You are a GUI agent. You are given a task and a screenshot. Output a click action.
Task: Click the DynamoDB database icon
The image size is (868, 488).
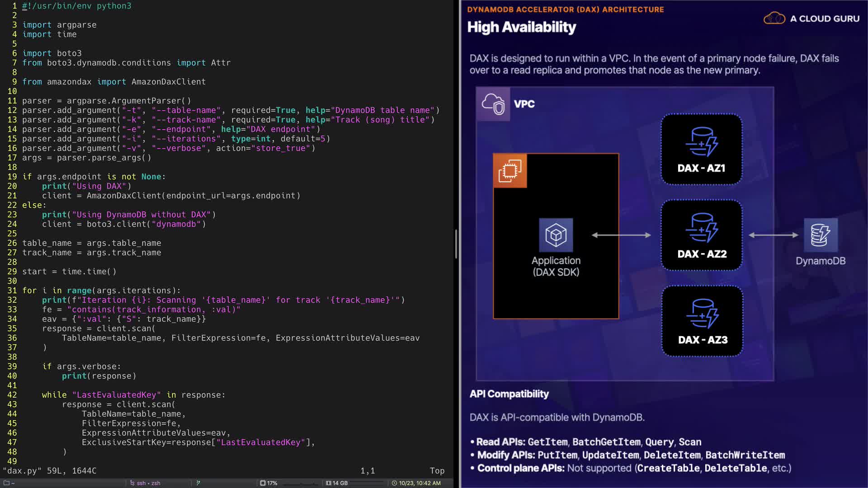[820, 235]
